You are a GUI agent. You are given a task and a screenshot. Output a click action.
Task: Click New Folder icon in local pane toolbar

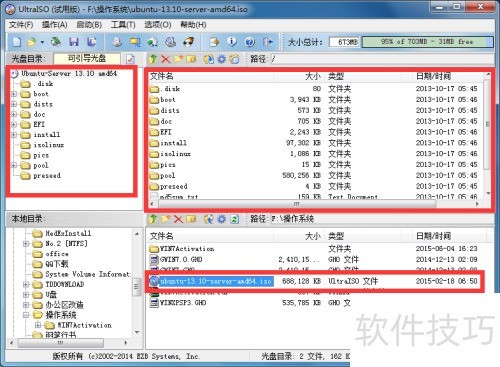click(166, 219)
